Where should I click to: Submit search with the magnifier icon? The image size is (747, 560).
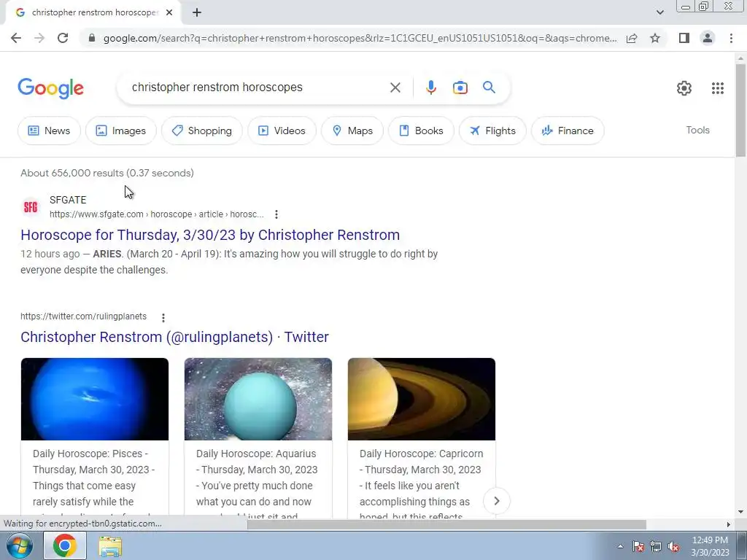489,87
